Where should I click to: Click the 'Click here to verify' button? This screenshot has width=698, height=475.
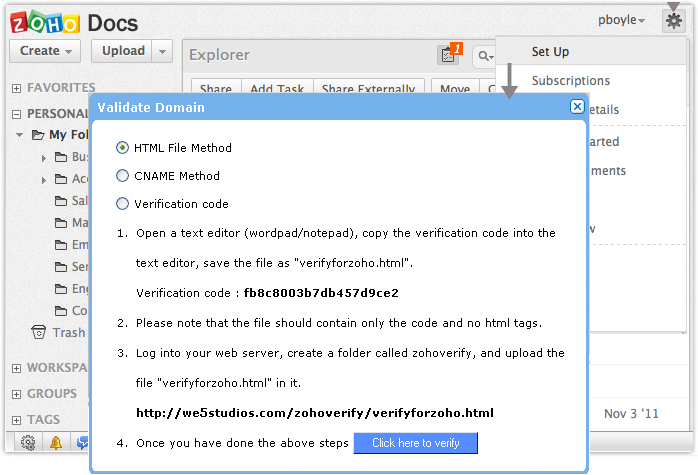tap(415, 443)
